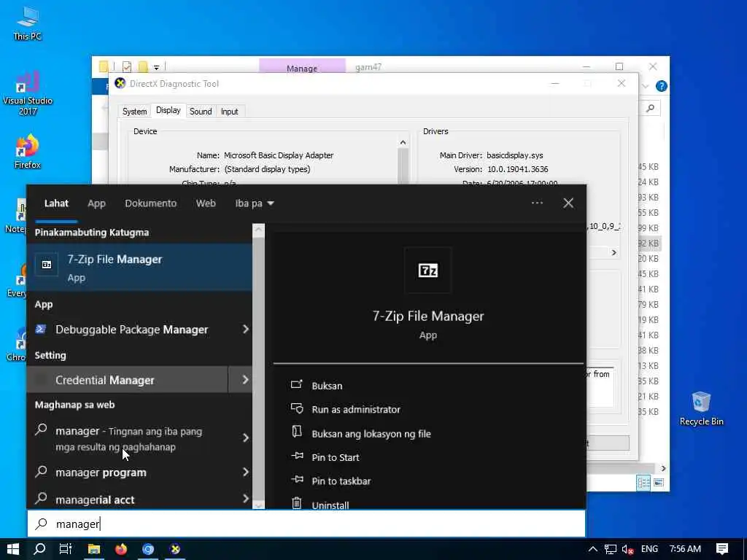Click Buksan action for 7-Zip
This screenshot has height=560, width=747.
(327, 386)
